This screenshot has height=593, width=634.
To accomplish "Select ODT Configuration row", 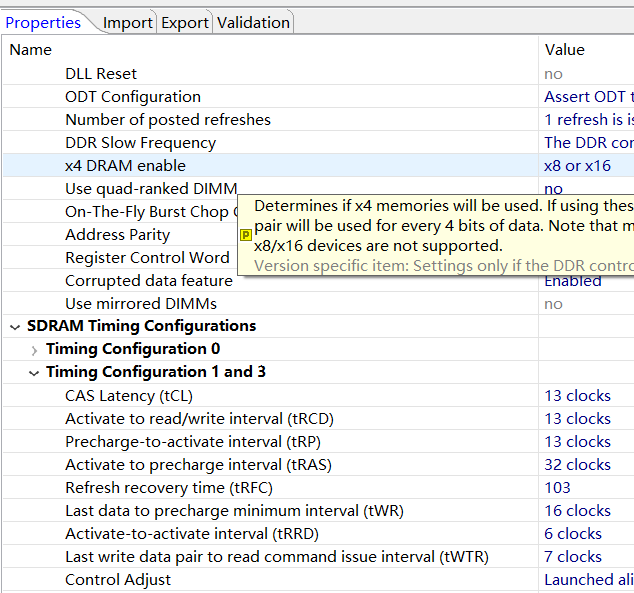I will pos(133,97).
